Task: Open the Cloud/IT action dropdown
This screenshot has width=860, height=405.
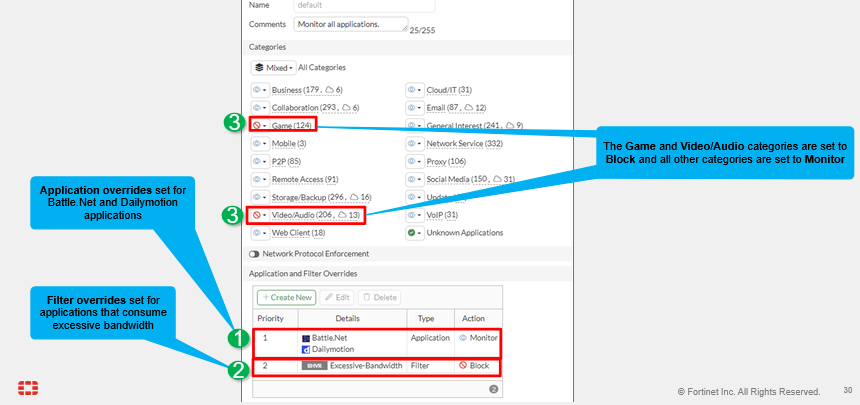Action: coord(415,89)
